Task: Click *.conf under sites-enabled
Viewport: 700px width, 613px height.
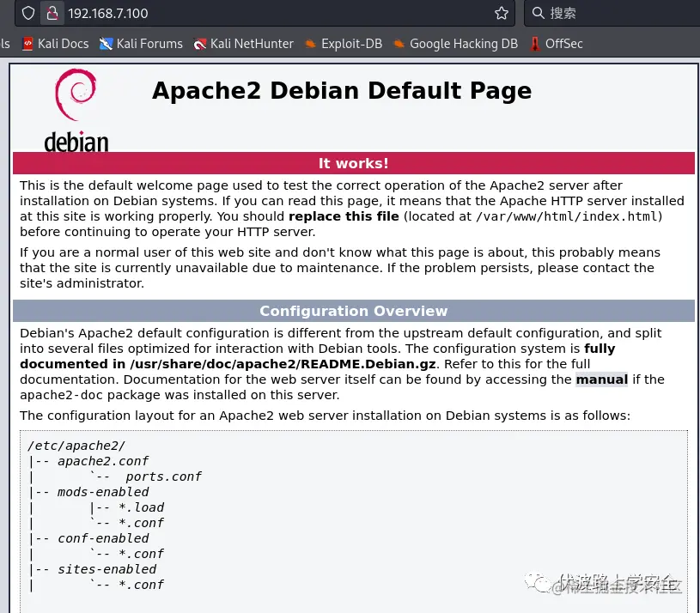Action: (x=142, y=585)
